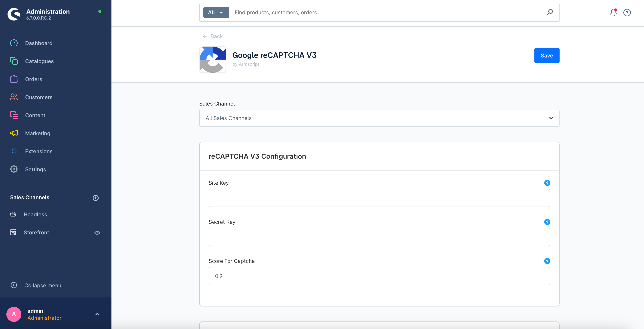Image resolution: width=644 pixels, height=329 pixels.
Task: Open the Content menu
Action: pyautogui.click(x=35, y=115)
